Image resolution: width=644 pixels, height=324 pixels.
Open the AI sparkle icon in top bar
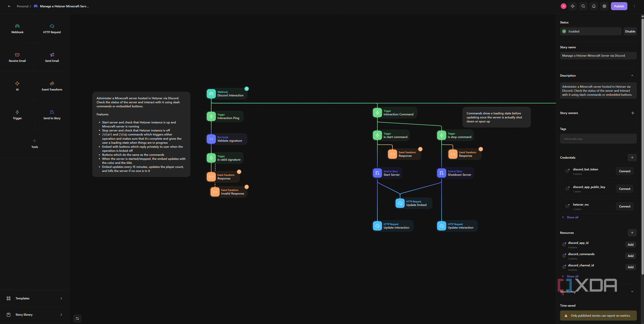point(573,6)
